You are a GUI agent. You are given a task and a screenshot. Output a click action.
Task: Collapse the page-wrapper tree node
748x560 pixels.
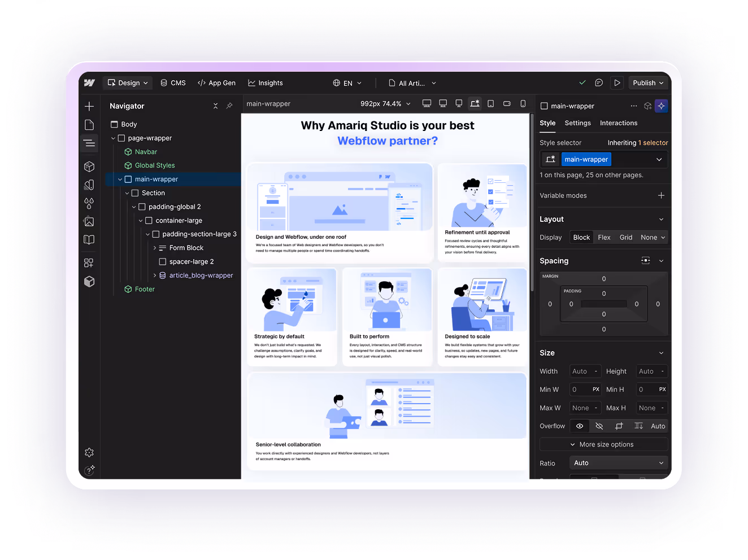coord(113,138)
